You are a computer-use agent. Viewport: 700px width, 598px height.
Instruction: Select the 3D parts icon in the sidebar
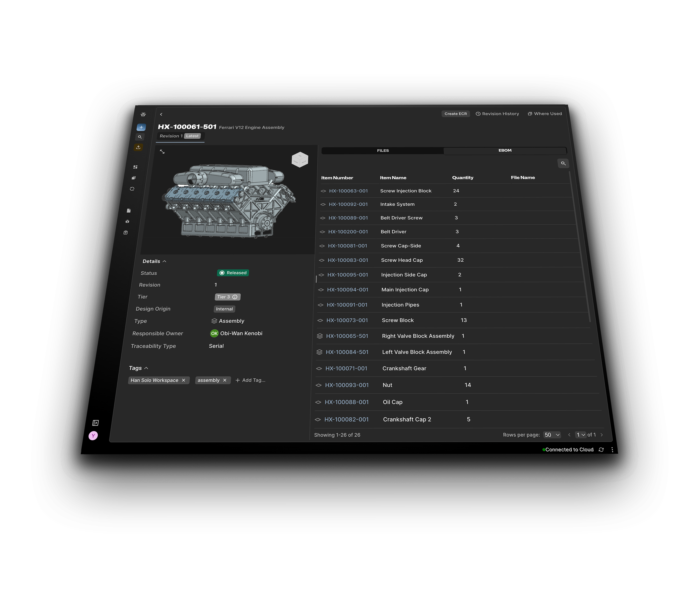tap(127, 221)
